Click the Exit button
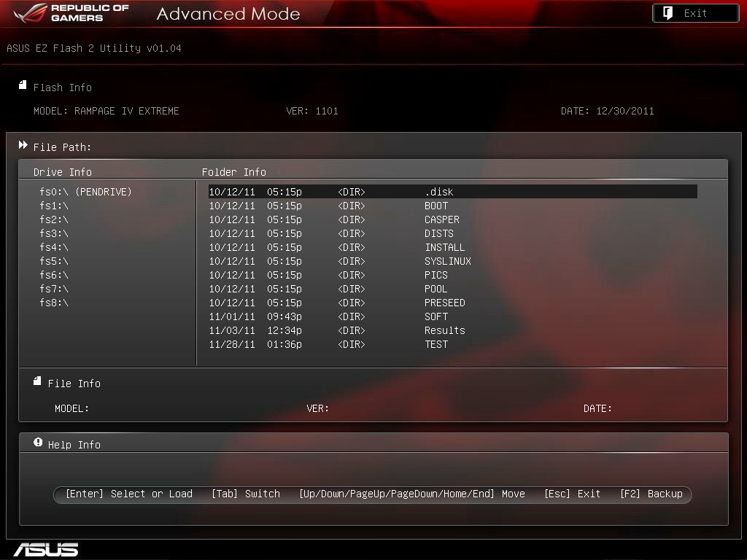 [695, 13]
